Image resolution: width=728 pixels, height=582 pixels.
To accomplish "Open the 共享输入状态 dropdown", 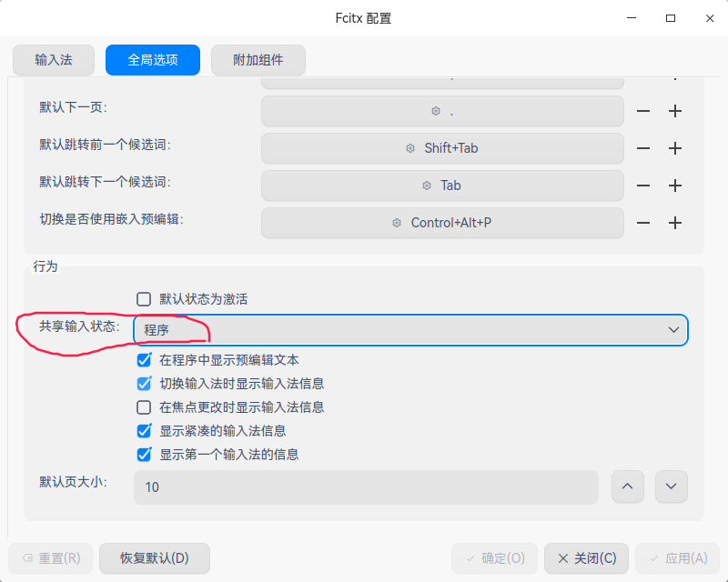I will click(410, 330).
